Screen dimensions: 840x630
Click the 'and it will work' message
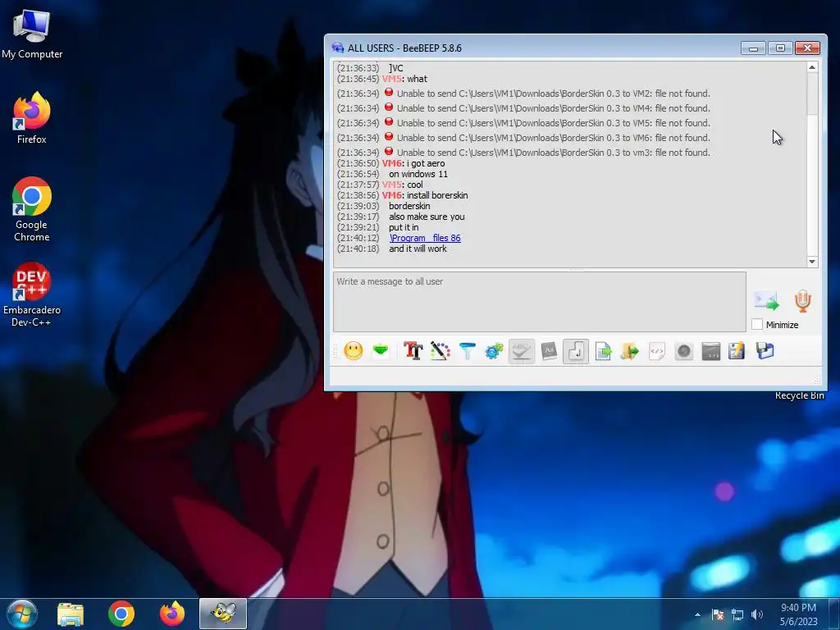(x=418, y=249)
